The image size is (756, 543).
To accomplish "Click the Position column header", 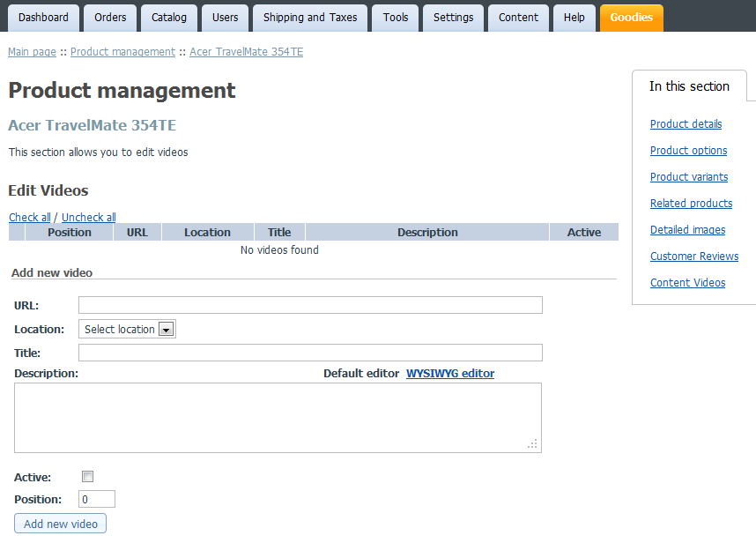I will [70, 233].
